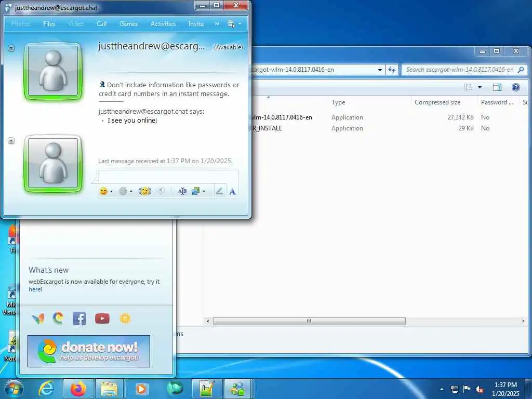Open the Escargot swirl icon link

click(58, 318)
